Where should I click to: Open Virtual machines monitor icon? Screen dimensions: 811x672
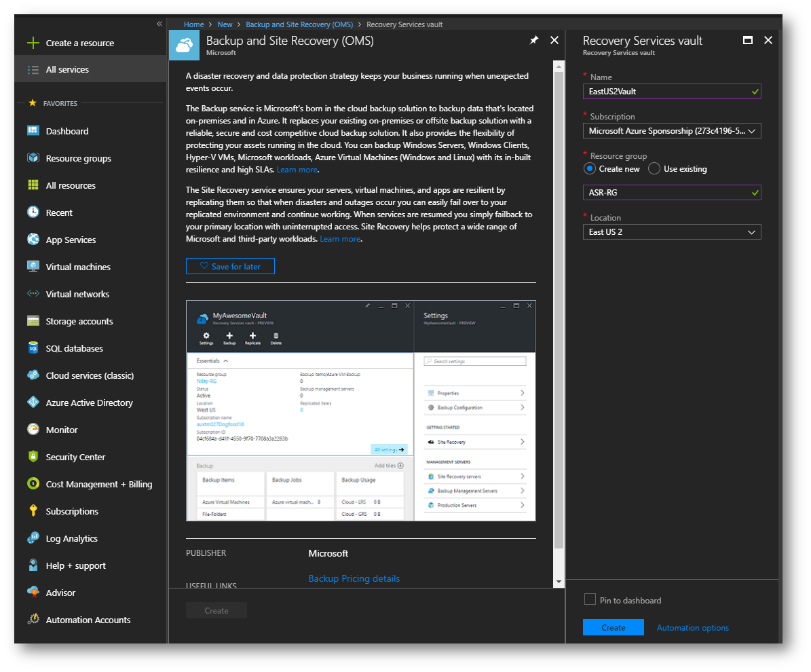pos(33,266)
